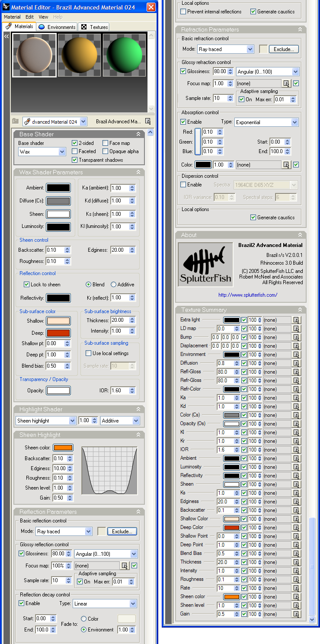
Task: Pick the Diffuse (Cs) color swatch
Action: click(58, 201)
